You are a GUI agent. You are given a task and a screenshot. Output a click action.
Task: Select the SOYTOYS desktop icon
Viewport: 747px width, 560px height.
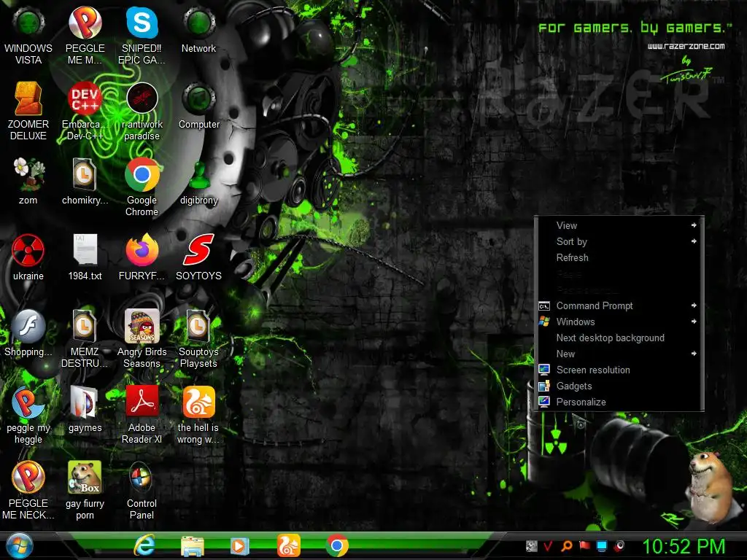(x=198, y=257)
